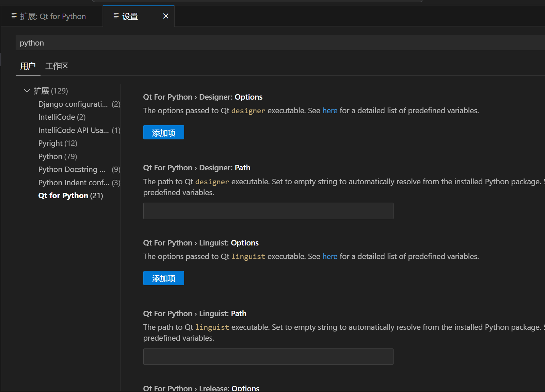Close the 设置 tab
The width and height of the screenshot is (545, 392).
point(166,16)
